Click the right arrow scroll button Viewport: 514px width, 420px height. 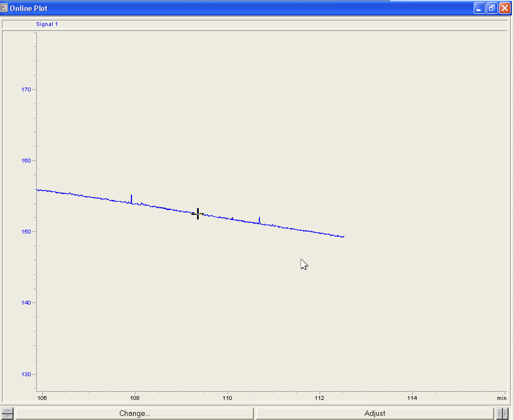[505, 414]
